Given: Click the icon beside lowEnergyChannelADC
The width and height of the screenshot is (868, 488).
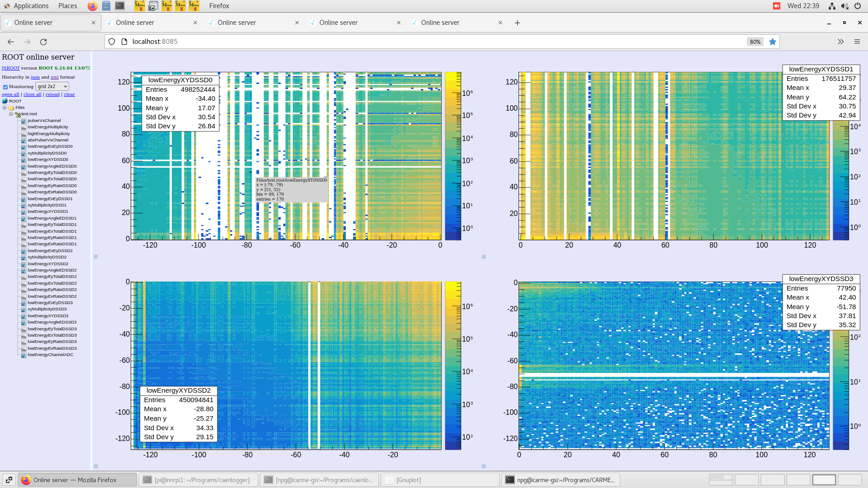Looking at the screenshot, I should pos(24,355).
